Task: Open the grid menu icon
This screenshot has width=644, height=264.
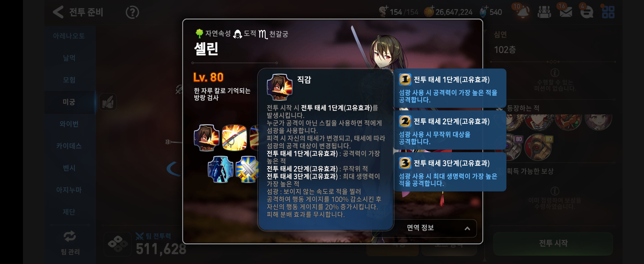Action: (x=608, y=12)
